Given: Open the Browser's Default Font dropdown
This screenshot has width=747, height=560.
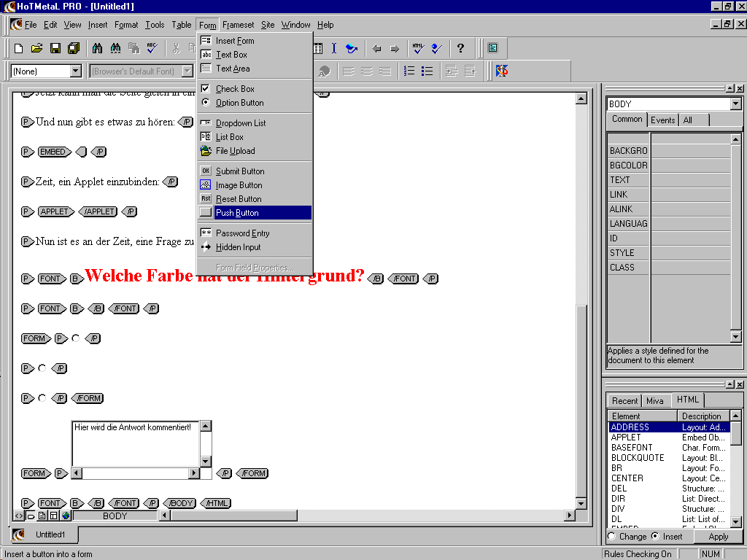Looking at the screenshot, I should 187,71.
